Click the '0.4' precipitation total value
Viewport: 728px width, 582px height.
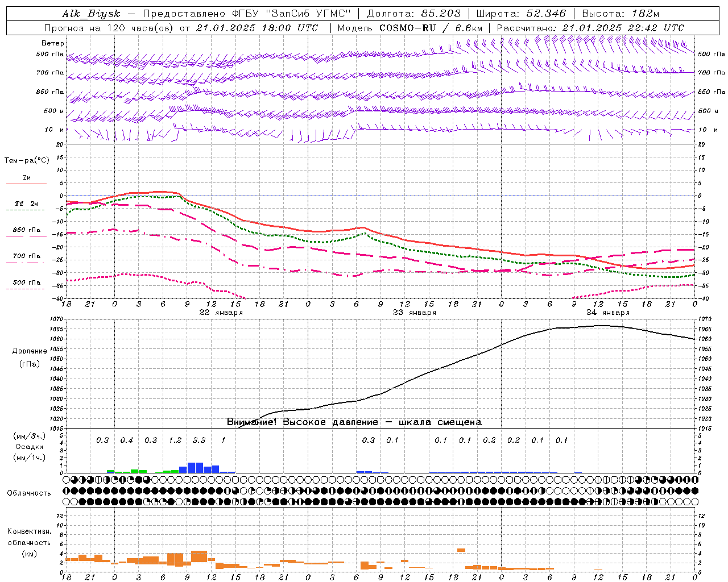pos(126,440)
